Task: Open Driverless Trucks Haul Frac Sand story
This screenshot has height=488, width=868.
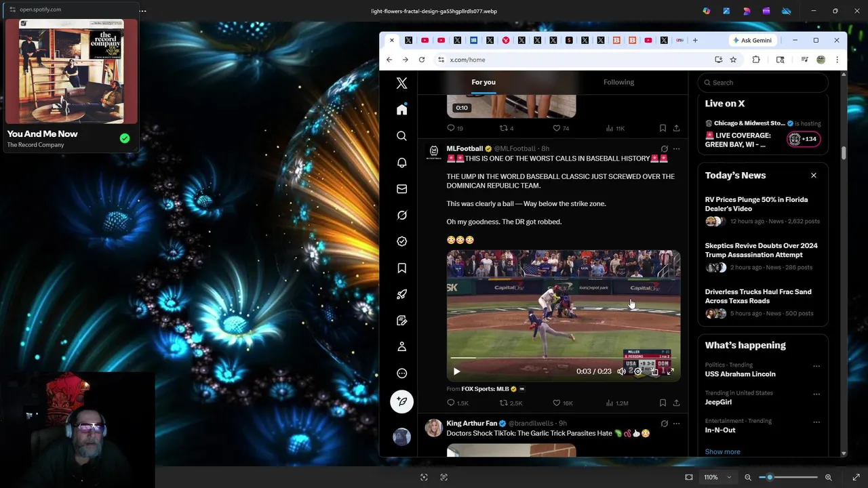Action: (763, 304)
